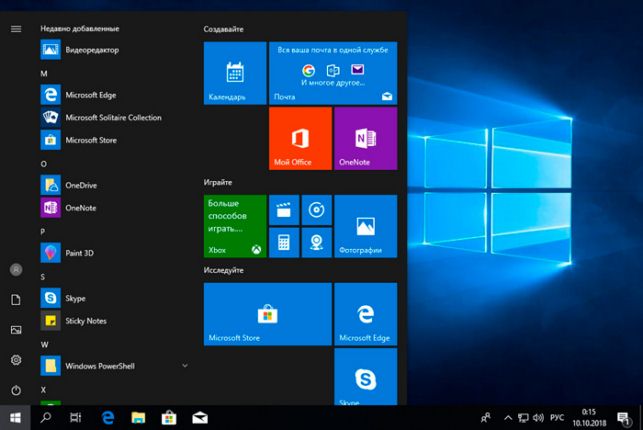Viewport: 643px width, 430px height.
Task: Open File Explorer on the taskbar
Action: click(138, 418)
